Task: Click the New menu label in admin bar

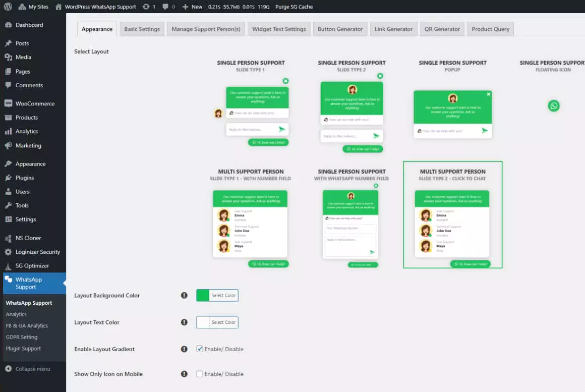Action: pyautogui.click(x=197, y=7)
